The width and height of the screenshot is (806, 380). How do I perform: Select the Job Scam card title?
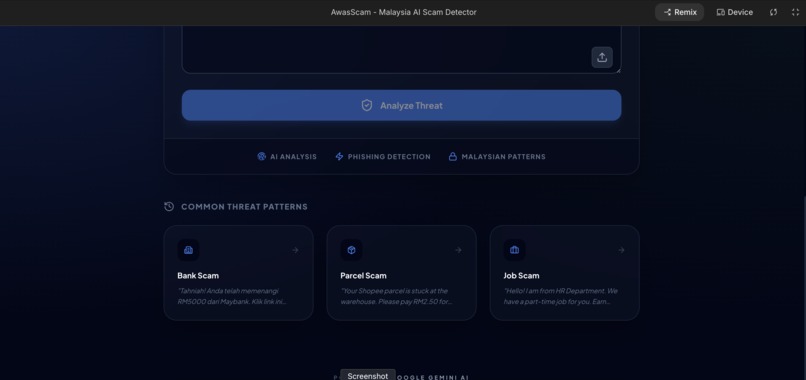pyautogui.click(x=521, y=276)
